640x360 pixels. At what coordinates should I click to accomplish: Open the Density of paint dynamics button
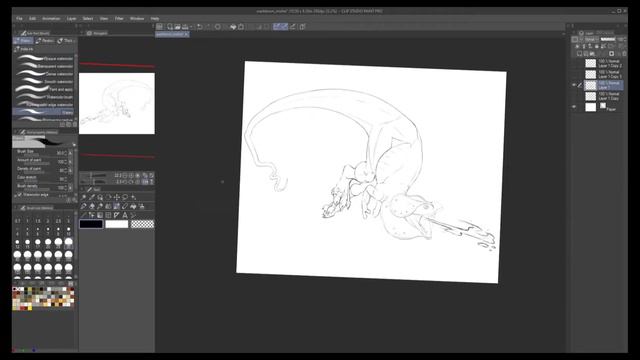click(71, 170)
